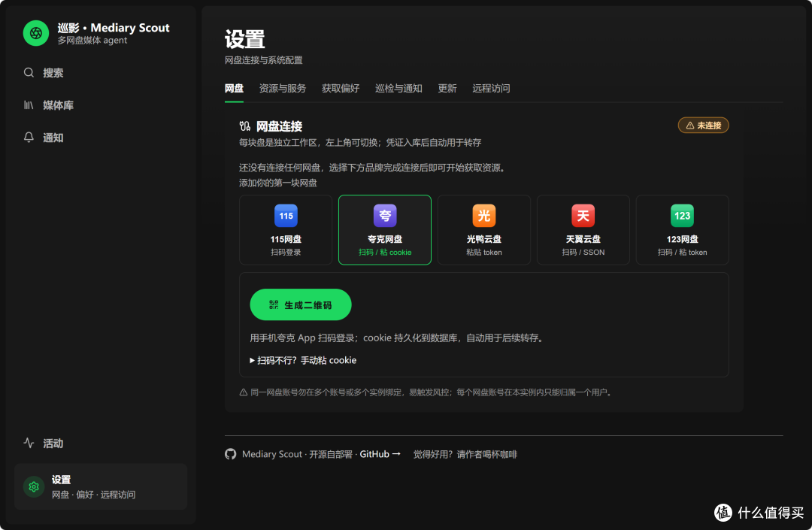Click the 网盘连接与系统配置 subtitle
This screenshot has width=812, height=530.
(264, 61)
